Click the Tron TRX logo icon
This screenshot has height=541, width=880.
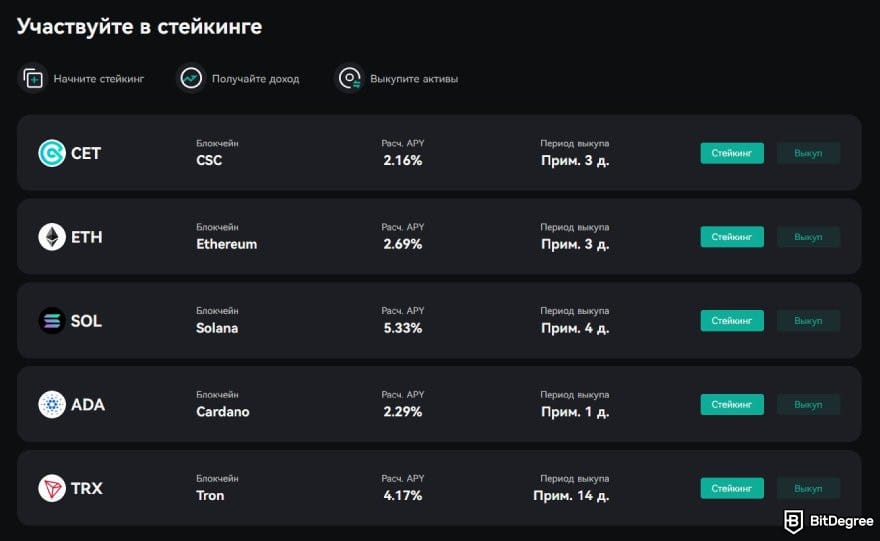(52, 488)
